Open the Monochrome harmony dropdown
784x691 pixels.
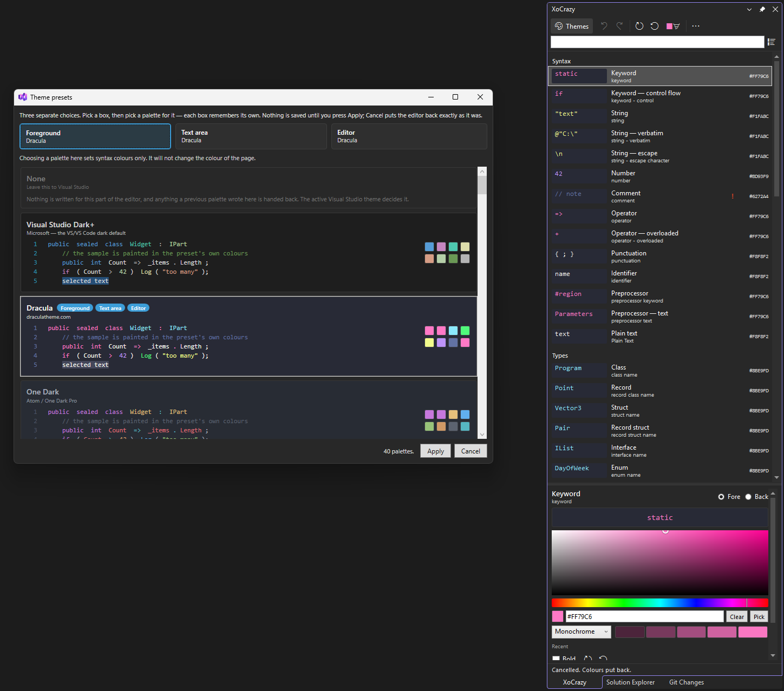tap(582, 631)
